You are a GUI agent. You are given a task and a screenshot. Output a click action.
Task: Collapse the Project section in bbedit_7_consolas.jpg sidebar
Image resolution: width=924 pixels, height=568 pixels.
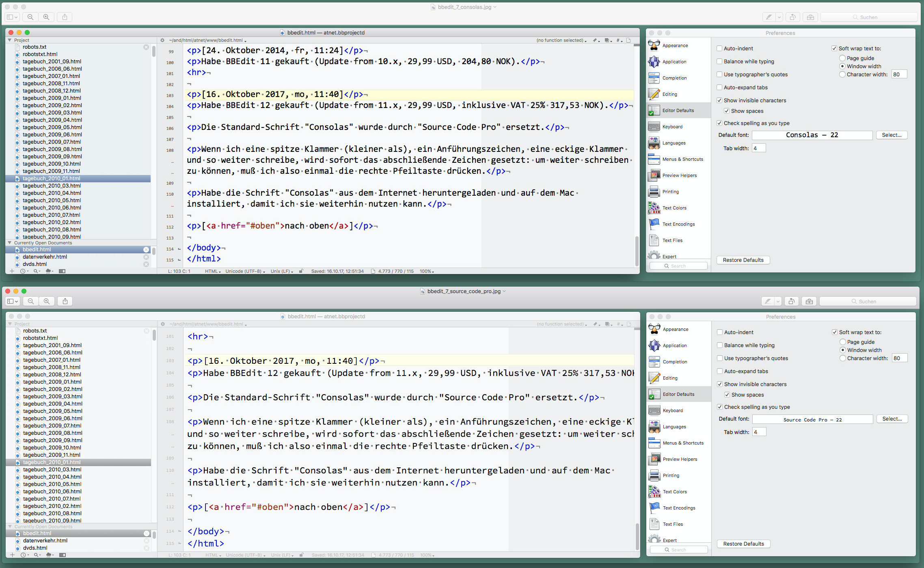(x=10, y=40)
